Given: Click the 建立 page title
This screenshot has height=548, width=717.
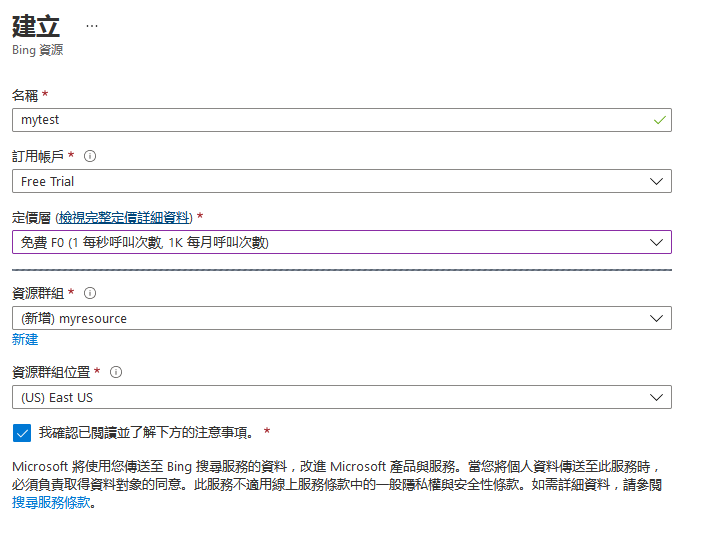Looking at the screenshot, I should 36,26.
